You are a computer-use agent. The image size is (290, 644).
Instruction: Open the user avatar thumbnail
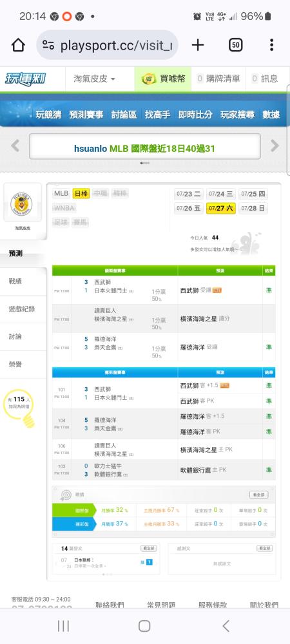[23, 204]
